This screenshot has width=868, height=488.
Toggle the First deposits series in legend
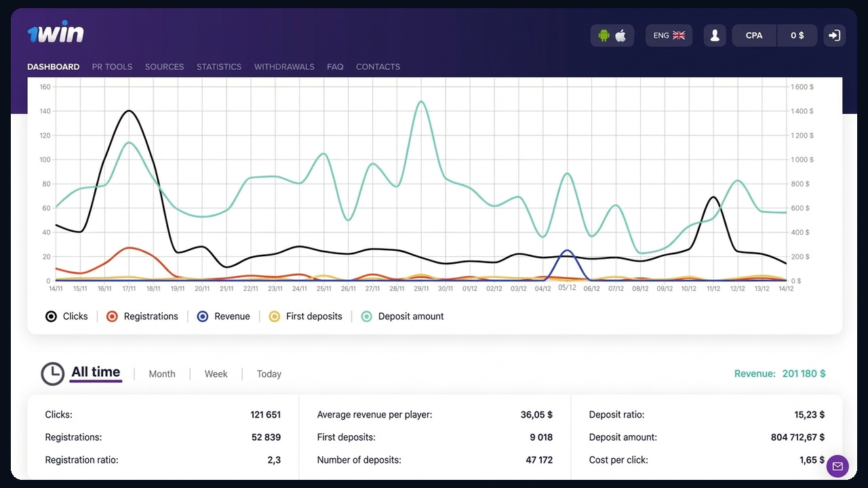click(305, 317)
